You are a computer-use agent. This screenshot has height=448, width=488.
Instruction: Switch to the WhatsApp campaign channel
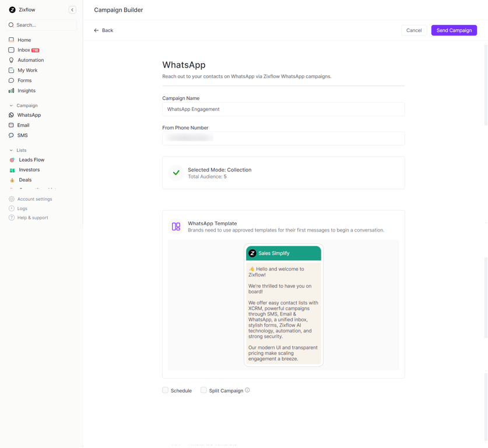29,115
